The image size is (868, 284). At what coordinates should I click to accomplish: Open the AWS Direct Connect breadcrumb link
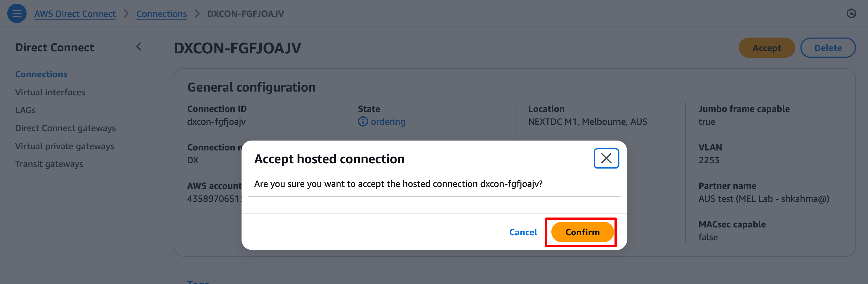click(x=75, y=14)
